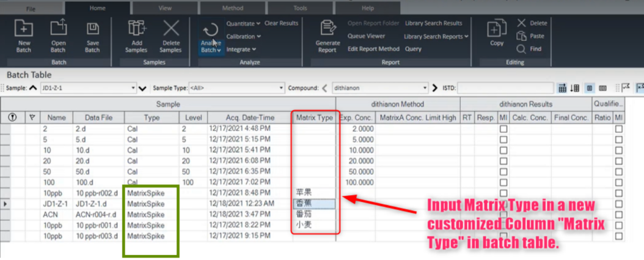644x260 pixels.
Task: Select the Matrix Type cell containing 香蕉
Action: [x=314, y=204]
